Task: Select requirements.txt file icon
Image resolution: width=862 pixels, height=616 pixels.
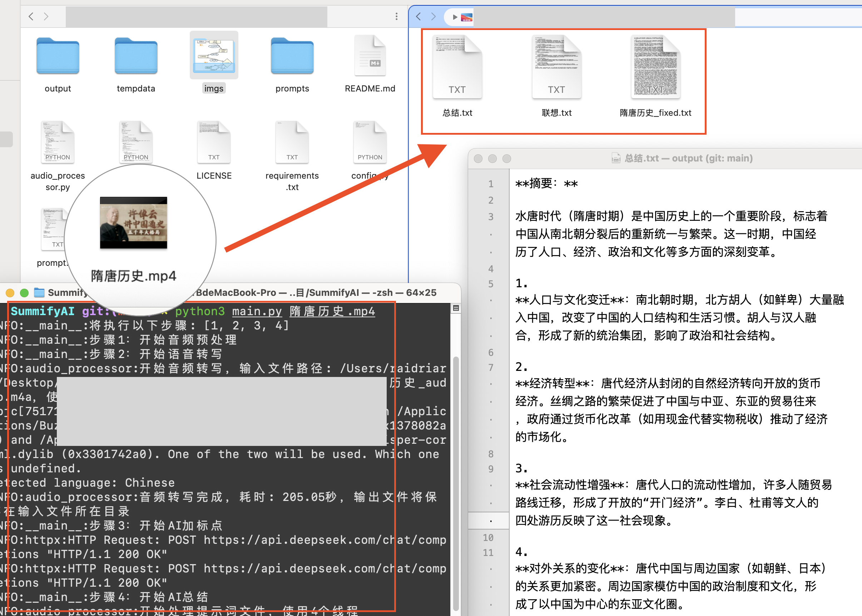Action: (x=292, y=142)
